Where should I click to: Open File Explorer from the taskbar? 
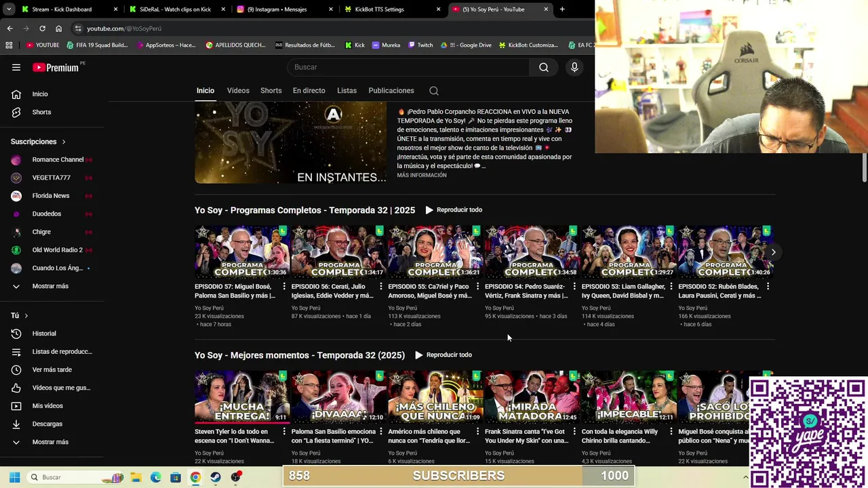[136, 477]
